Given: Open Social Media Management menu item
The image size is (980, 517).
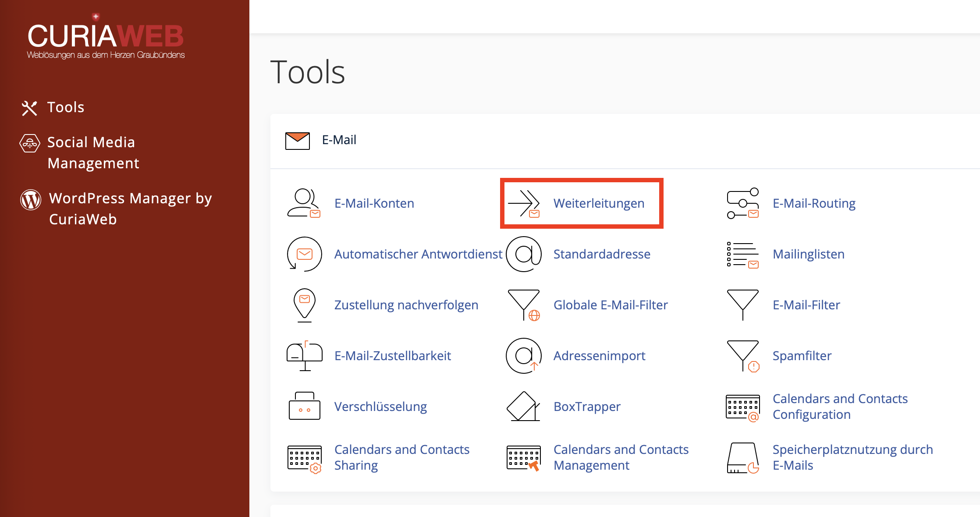Looking at the screenshot, I should point(93,152).
